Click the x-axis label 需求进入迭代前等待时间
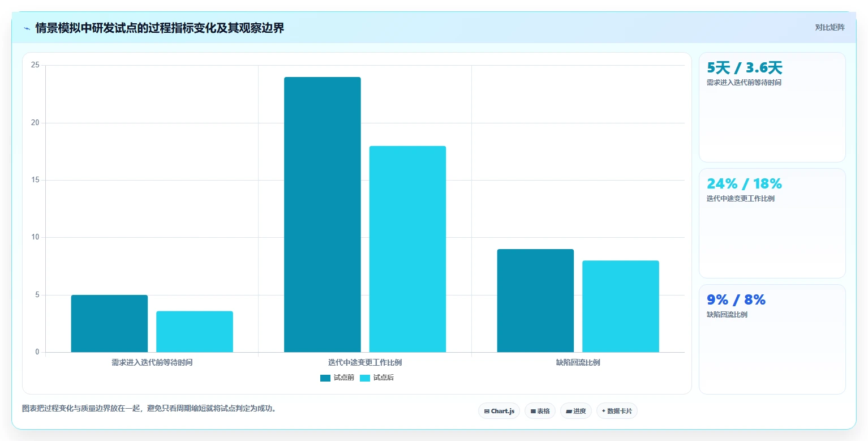This screenshot has width=868, height=441. click(x=152, y=362)
